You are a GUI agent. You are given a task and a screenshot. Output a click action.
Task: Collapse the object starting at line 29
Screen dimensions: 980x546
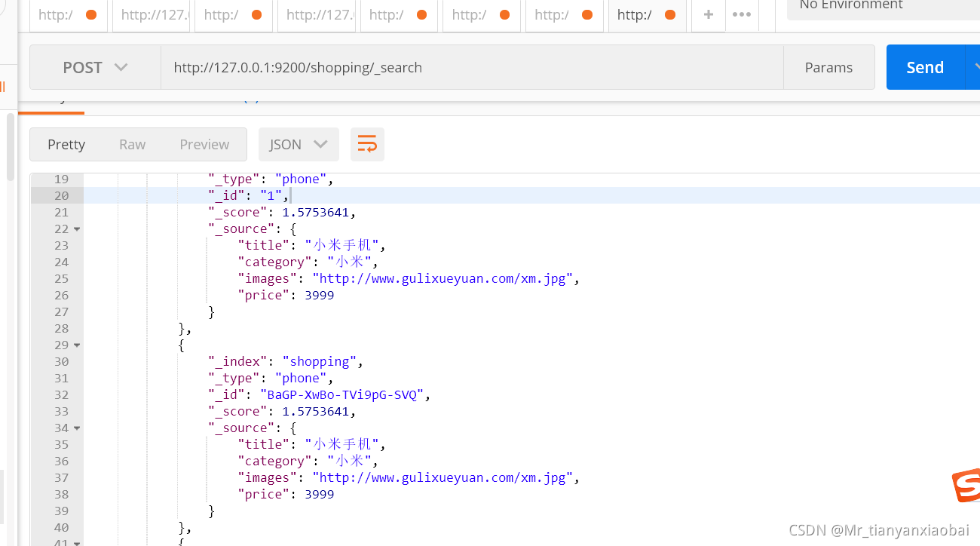tap(77, 345)
